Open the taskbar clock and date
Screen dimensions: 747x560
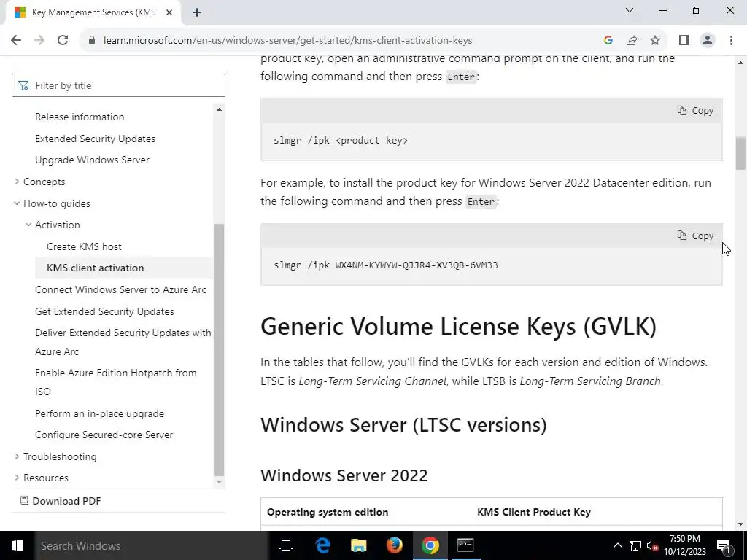pyautogui.click(x=685, y=545)
